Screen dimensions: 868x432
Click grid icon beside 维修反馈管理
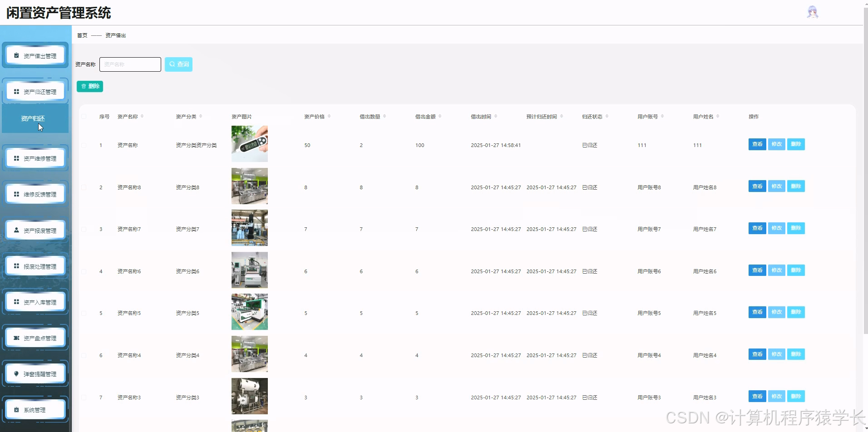tap(16, 194)
